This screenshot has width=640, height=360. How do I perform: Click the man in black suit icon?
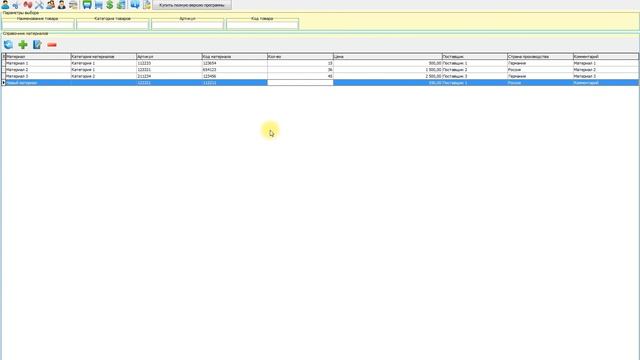pos(62,4)
